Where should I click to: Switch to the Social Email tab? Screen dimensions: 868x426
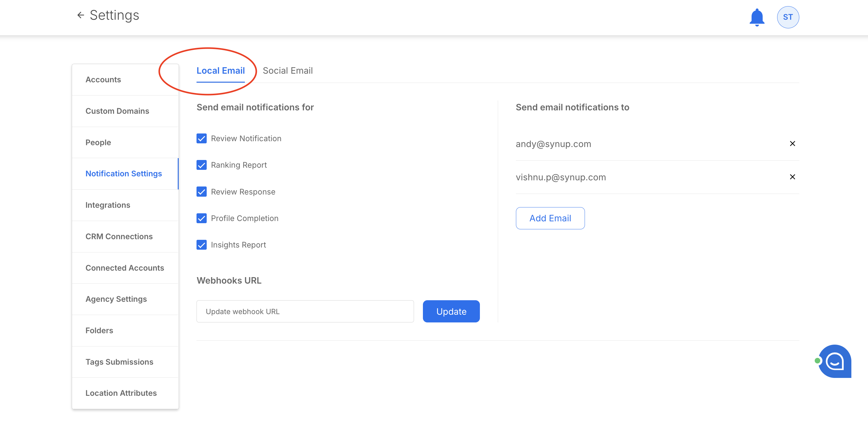point(287,71)
